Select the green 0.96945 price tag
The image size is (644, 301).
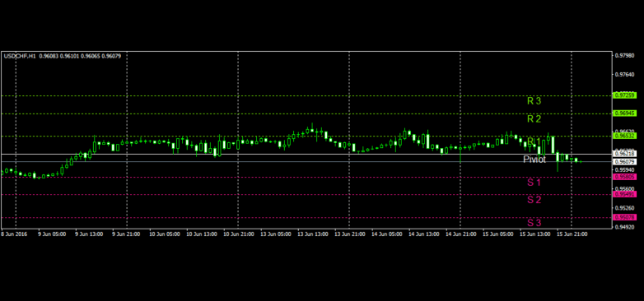point(625,113)
